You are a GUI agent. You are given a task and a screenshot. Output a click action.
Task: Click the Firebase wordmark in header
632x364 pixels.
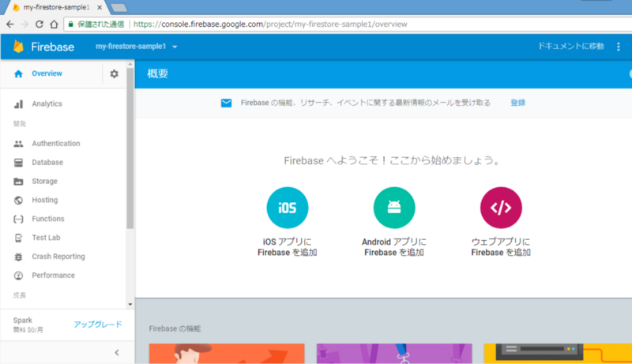[53, 47]
